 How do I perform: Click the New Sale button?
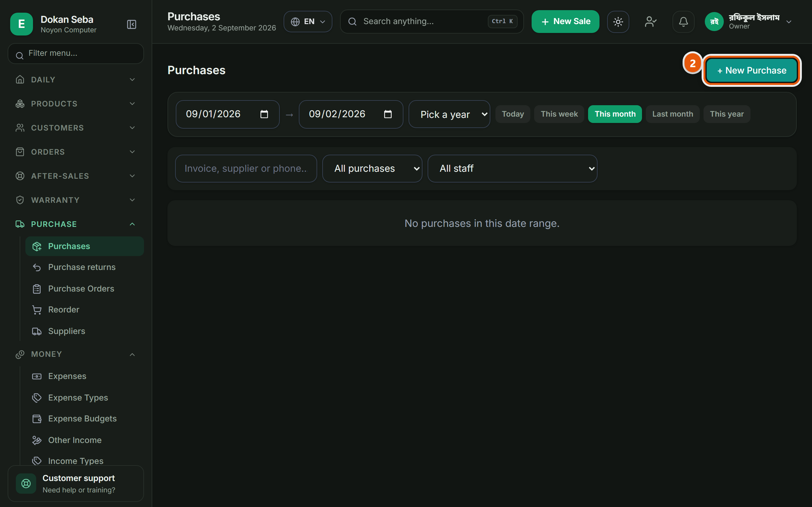565,22
